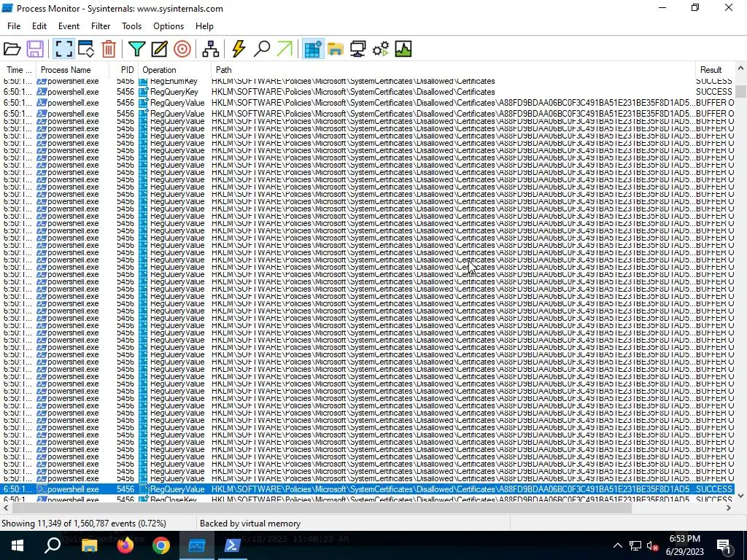Open the notification center icon
The image size is (747, 560).
pyautogui.click(x=723, y=545)
